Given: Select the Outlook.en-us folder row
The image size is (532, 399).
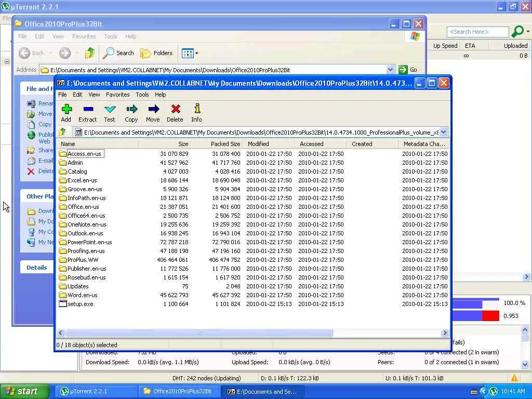Looking at the screenshot, I should [x=253, y=233].
